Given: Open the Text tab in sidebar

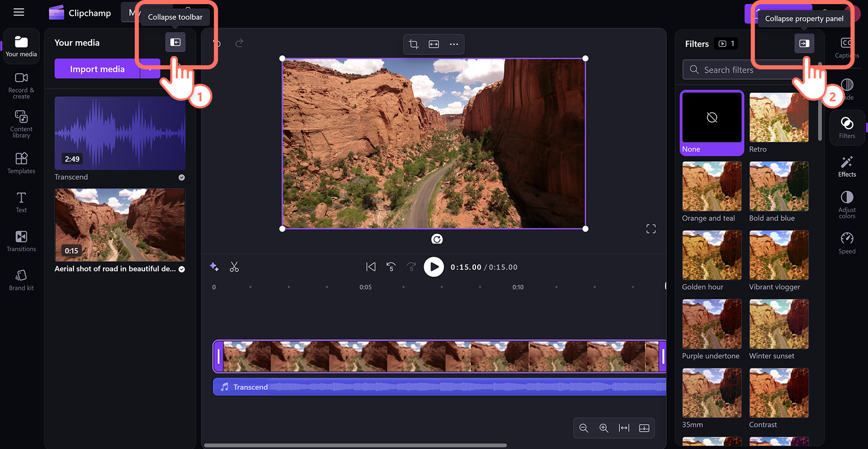Looking at the screenshot, I should [21, 202].
